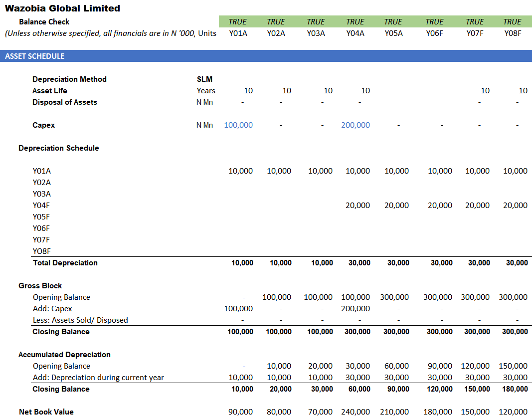Click the Gross Block section heading
Screen dimensions: 532x420
coord(40,285)
